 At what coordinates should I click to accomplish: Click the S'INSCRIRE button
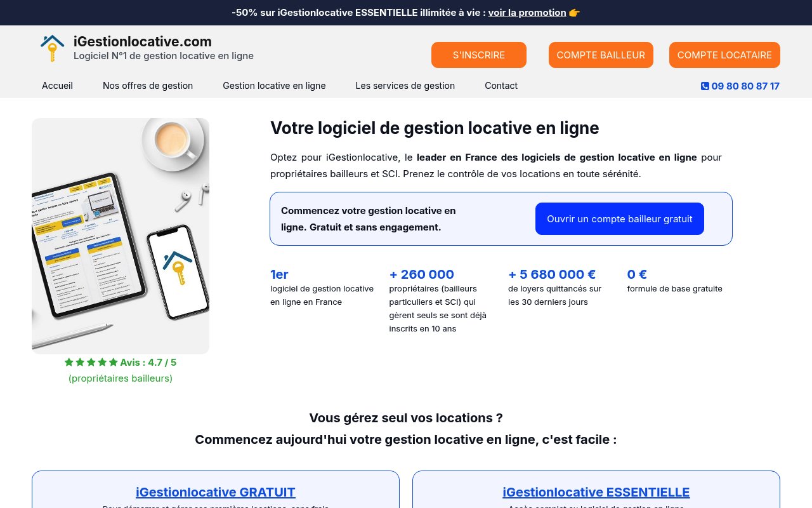(479, 55)
